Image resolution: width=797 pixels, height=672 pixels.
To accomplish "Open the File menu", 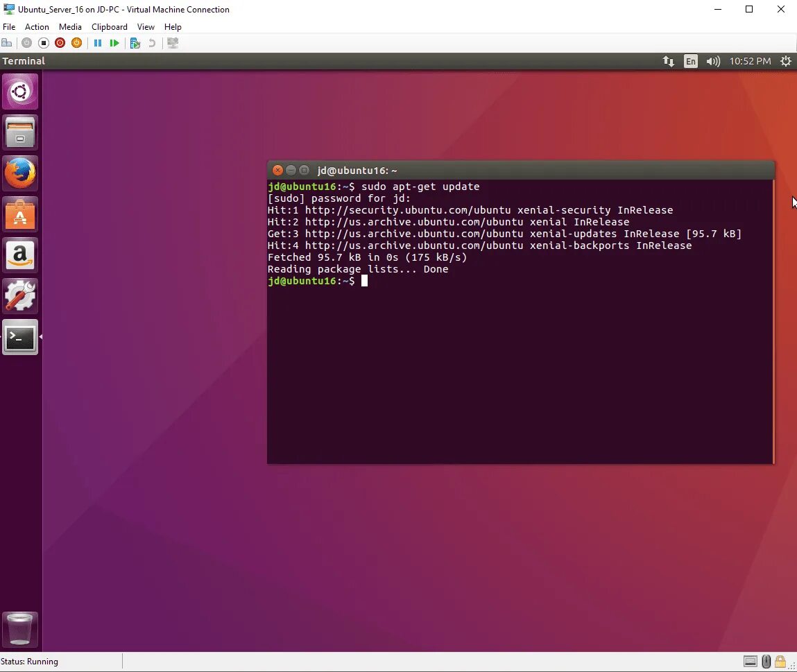I will point(9,27).
